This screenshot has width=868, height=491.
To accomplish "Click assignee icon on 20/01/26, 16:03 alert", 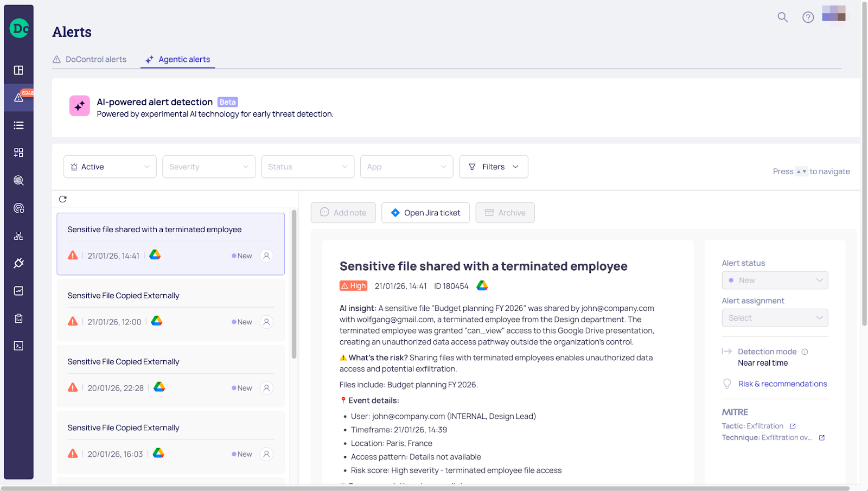I will [266, 454].
